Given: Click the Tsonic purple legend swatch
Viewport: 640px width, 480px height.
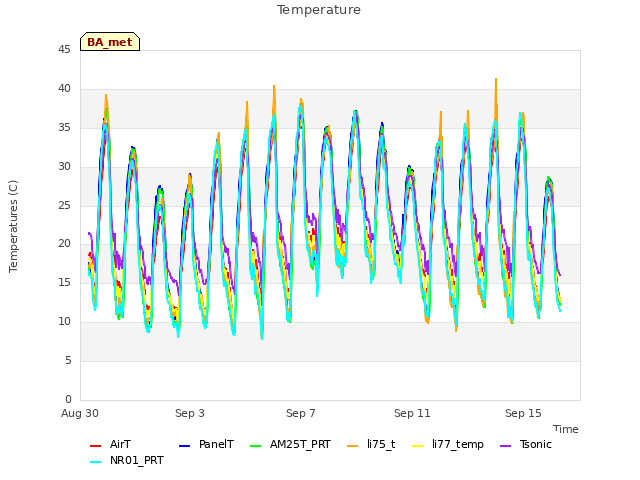Looking at the screenshot, I should [x=505, y=446].
